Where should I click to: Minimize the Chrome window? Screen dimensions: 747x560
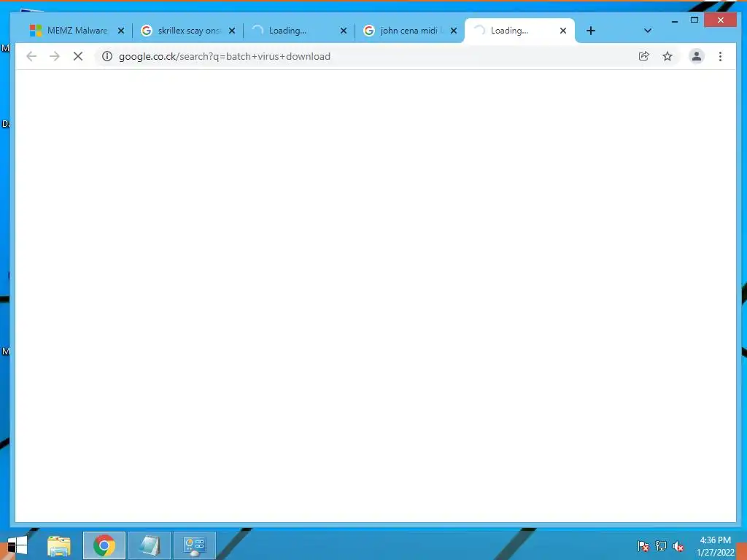click(x=675, y=20)
